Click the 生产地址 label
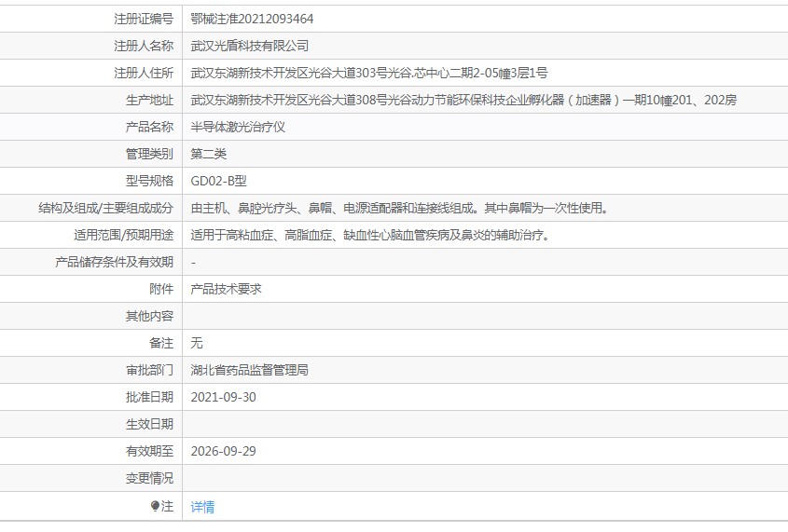Viewport: 788px width, 532px height. 149,101
